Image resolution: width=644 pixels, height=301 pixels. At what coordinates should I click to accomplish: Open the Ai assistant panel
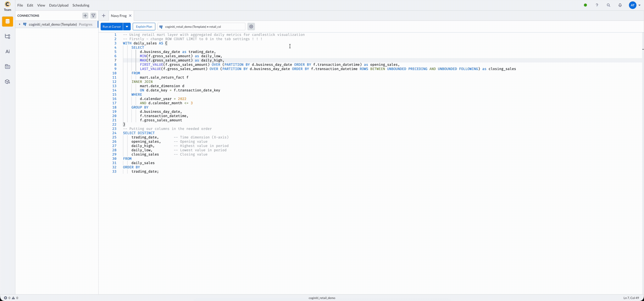[8, 52]
